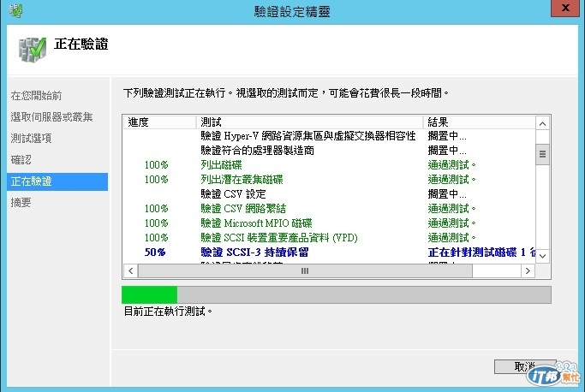The width and height of the screenshot is (585, 392).
Task: Select row 驗證 Hyper-V 網路資源集區與虛擬交換器相容性
Action: (x=330, y=136)
